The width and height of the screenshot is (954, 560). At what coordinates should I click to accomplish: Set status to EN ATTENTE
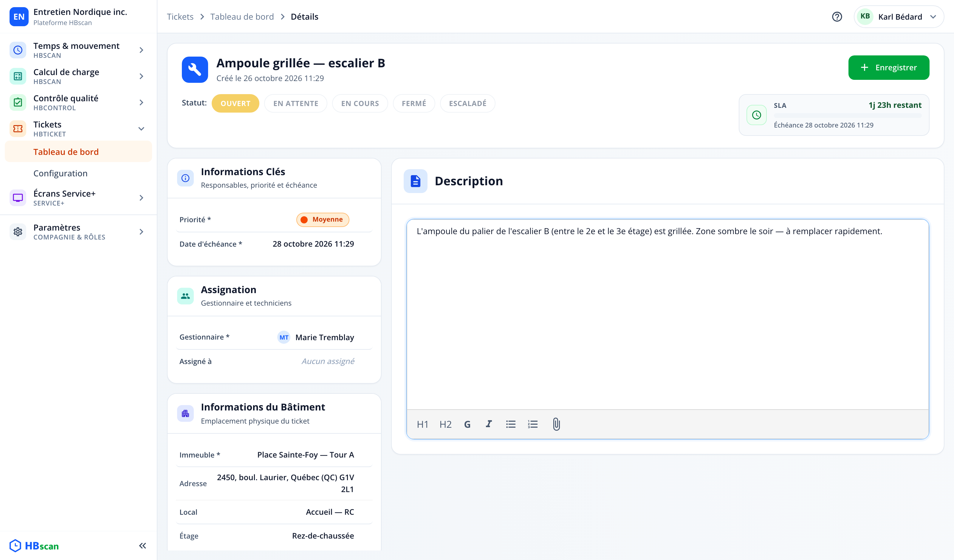(x=296, y=103)
